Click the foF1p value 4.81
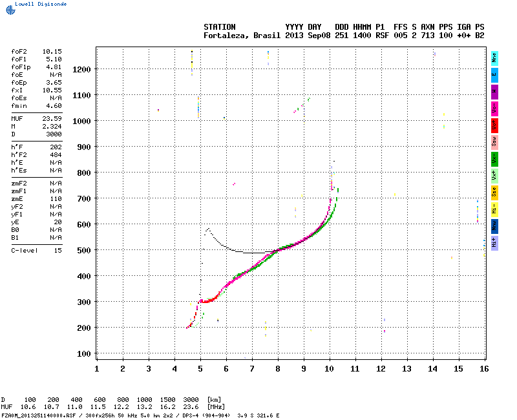517x420 pixels. pyautogui.click(x=54, y=67)
